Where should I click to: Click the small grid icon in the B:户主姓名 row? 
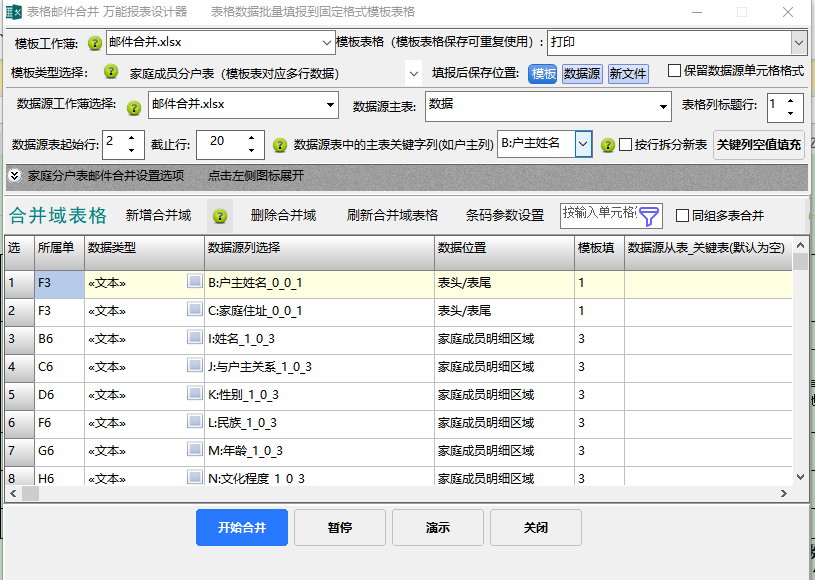(x=194, y=282)
